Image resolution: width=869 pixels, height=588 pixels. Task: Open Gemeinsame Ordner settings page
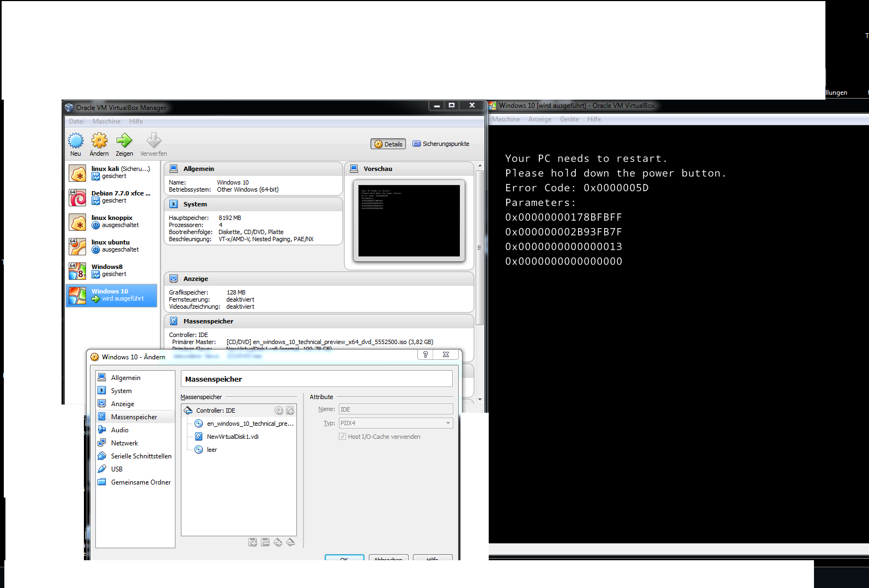[135, 482]
